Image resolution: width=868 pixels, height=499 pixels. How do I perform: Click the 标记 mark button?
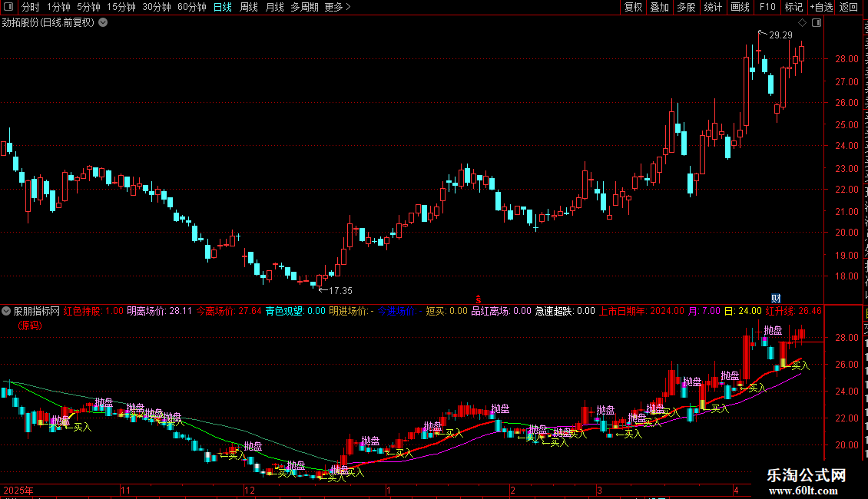click(x=793, y=7)
